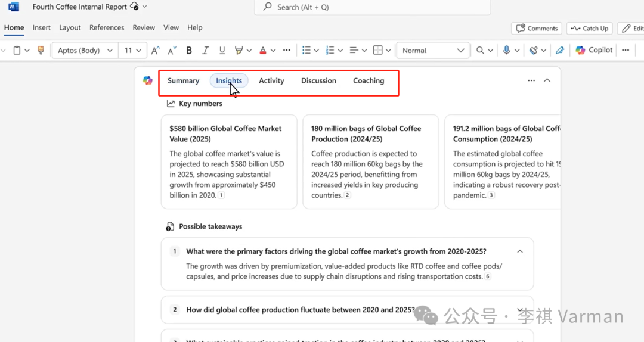Open the Copilot ribbon button
The image size is (644, 342).
click(x=594, y=50)
